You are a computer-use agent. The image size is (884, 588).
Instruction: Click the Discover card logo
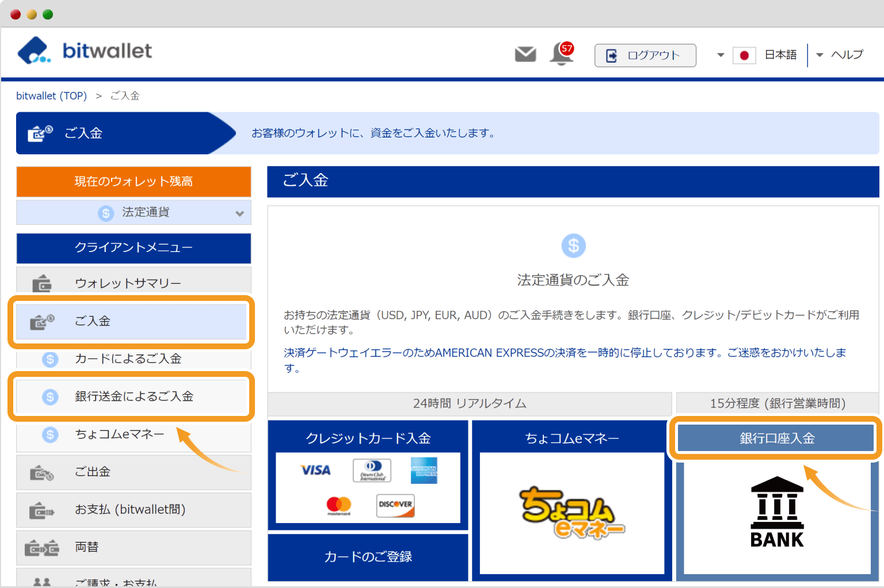pos(395,505)
